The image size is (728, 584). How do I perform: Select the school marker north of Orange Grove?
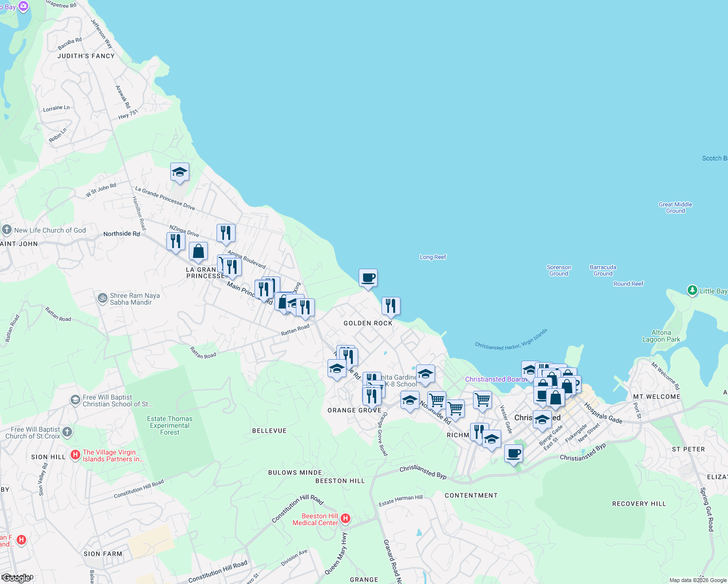[337, 369]
